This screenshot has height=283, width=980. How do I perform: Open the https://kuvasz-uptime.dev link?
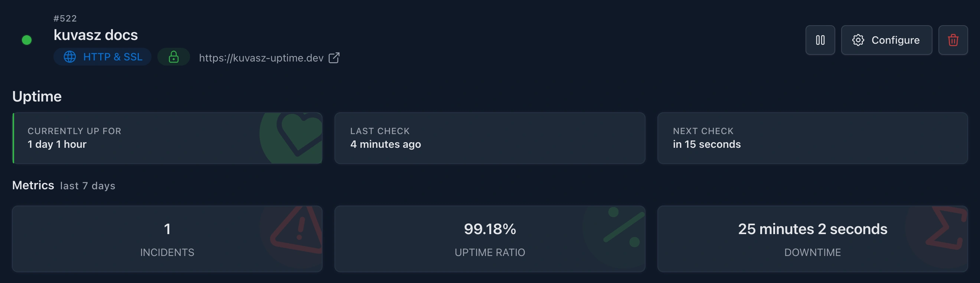point(261,58)
